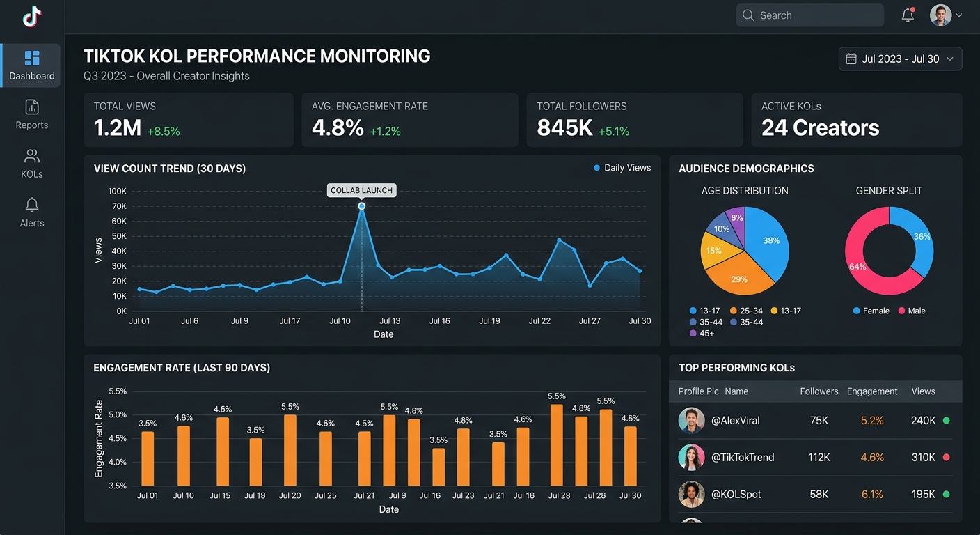Open the Alerts sidebar icon

click(x=32, y=205)
